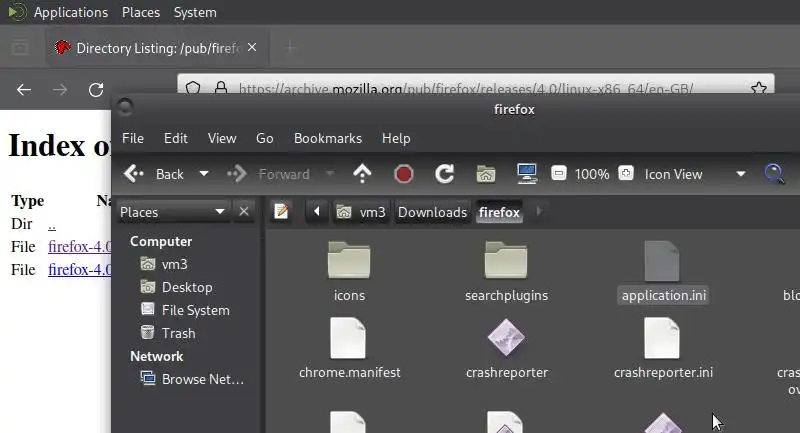The width and height of the screenshot is (800, 433).
Task: Open the Applications menu in top panel
Action: [x=71, y=12]
